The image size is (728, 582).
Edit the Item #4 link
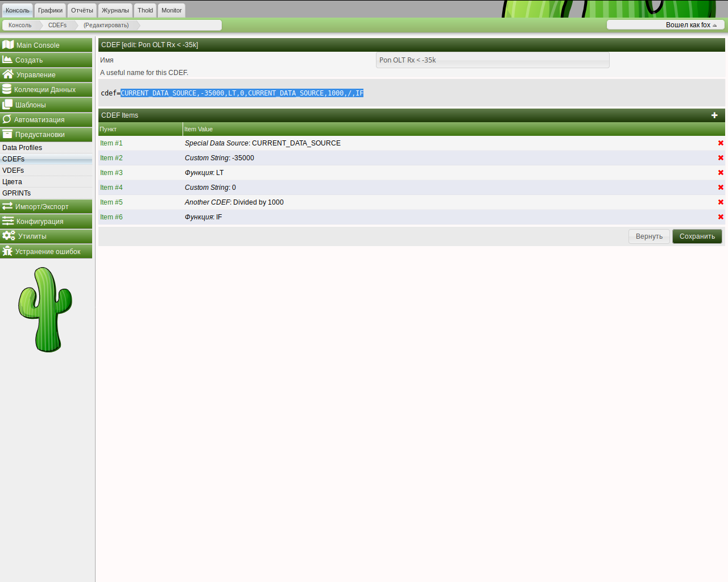point(111,188)
